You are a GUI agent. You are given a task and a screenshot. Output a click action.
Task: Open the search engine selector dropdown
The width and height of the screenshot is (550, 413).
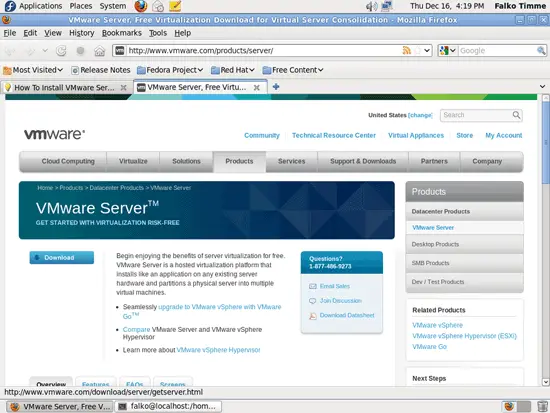448,51
